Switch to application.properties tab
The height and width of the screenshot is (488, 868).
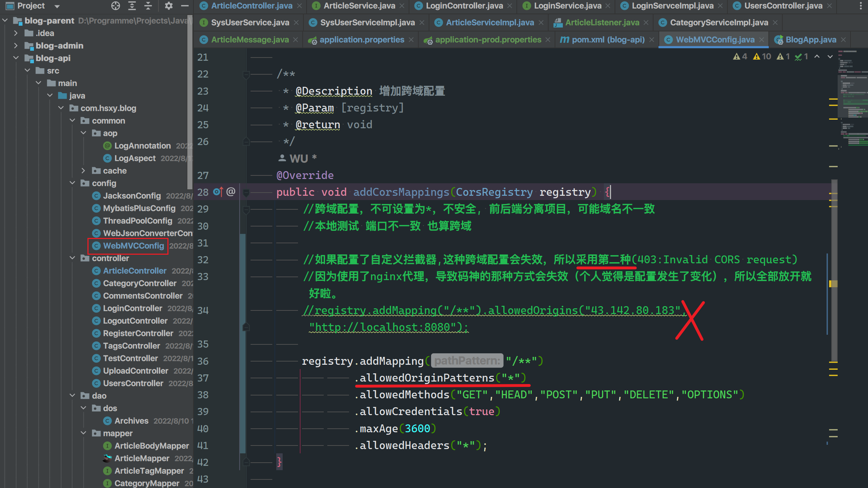tap(362, 40)
